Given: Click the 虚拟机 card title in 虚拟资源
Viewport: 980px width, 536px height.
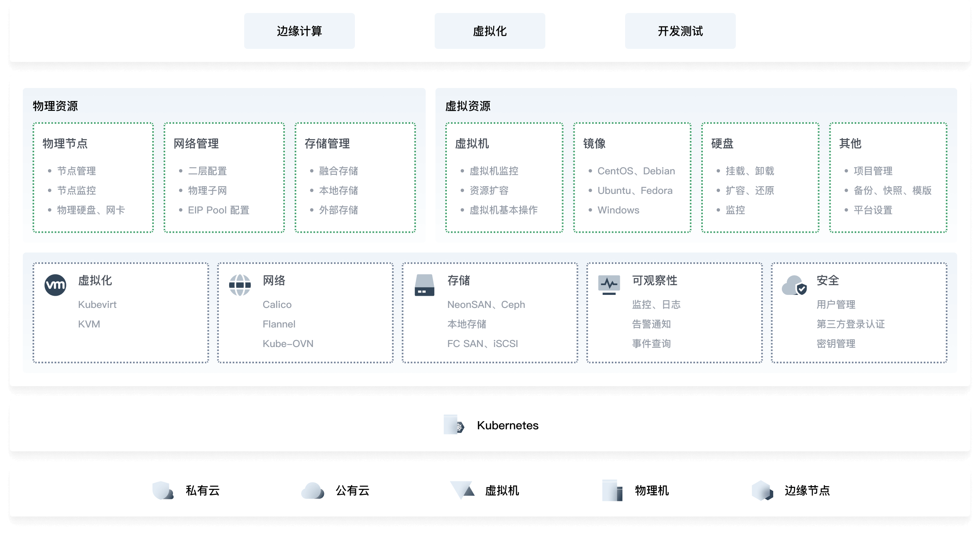Looking at the screenshot, I should point(472,143).
